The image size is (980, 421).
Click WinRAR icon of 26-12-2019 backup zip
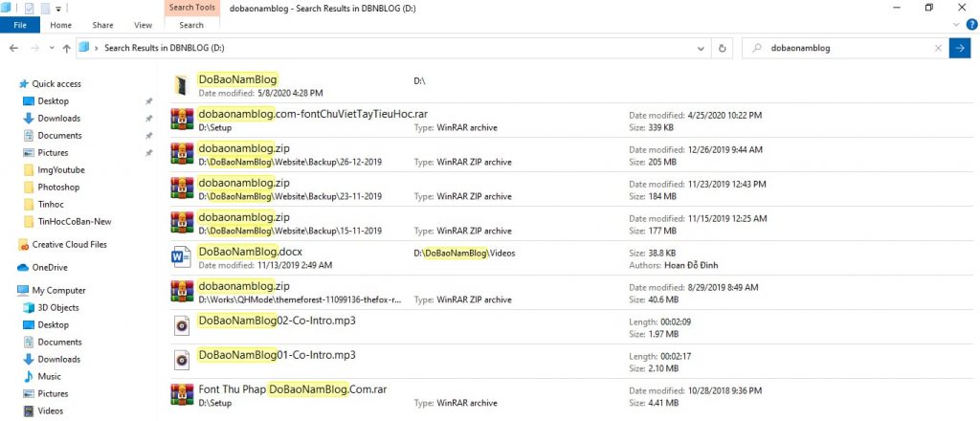coord(182,154)
